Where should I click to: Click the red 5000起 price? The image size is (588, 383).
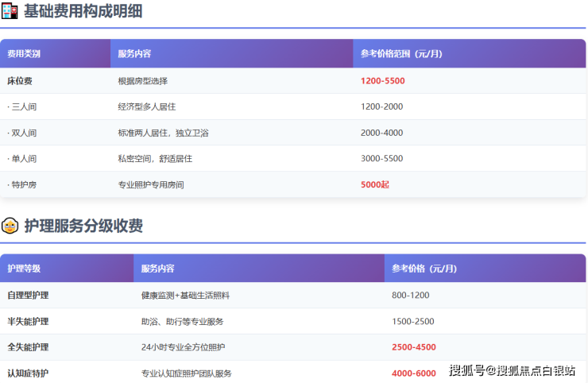(x=374, y=184)
